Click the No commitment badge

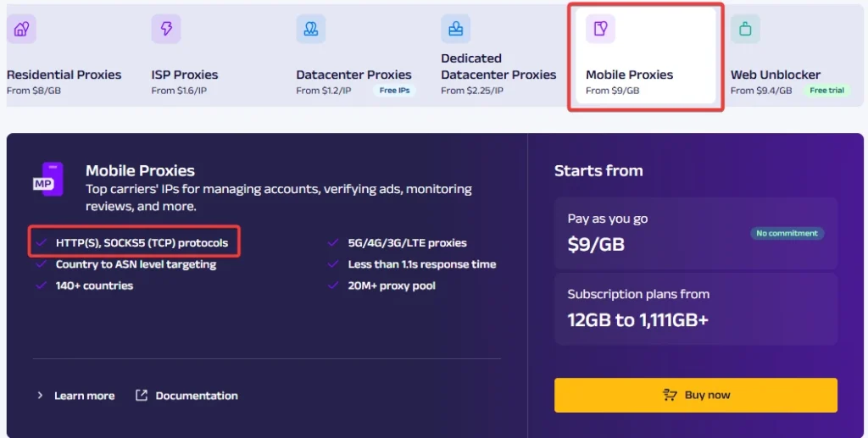click(x=787, y=234)
